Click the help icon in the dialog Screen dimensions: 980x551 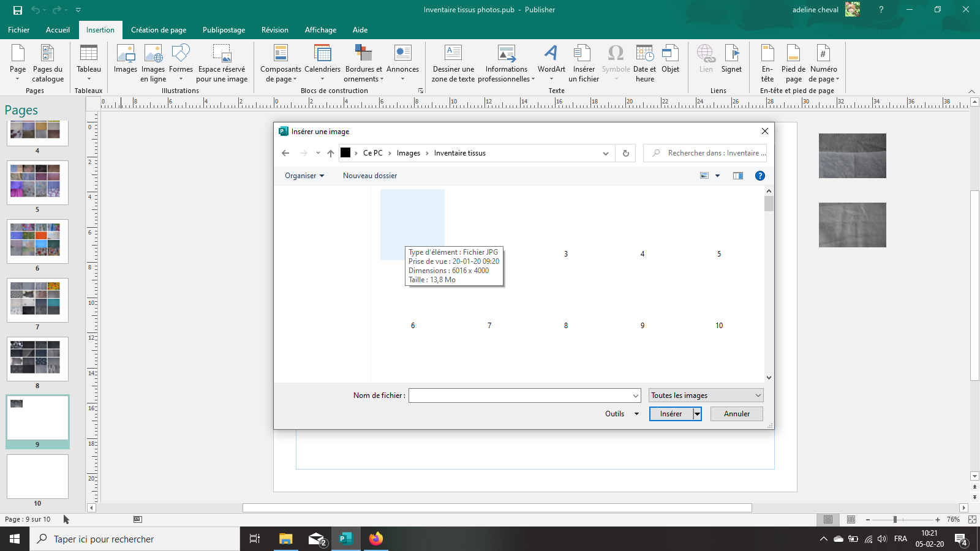point(759,176)
